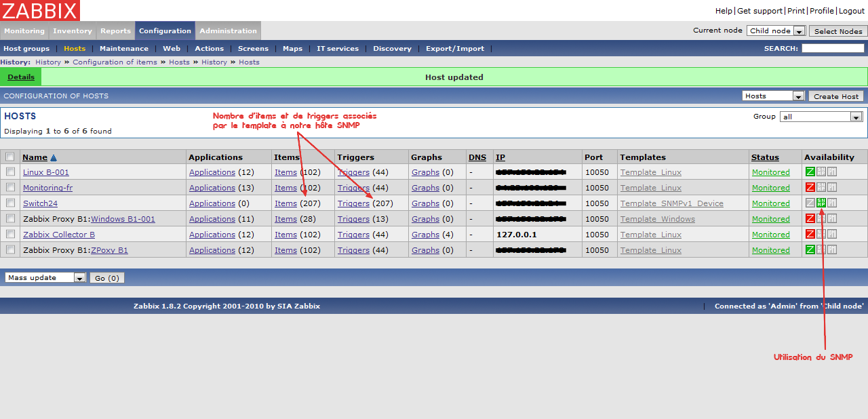Open Template_SNMPv1_Device template link

pos(671,203)
